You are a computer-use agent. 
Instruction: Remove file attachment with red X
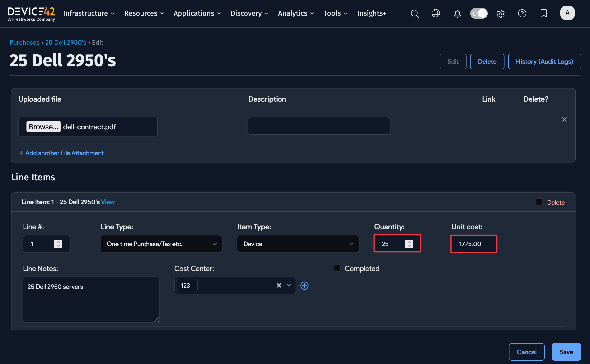point(564,120)
